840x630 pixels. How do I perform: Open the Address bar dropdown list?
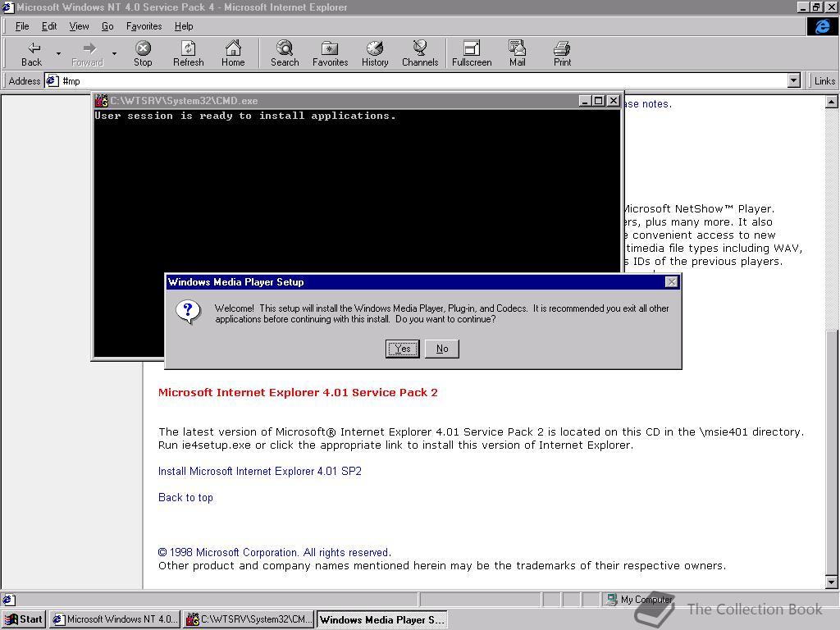click(794, 81)
